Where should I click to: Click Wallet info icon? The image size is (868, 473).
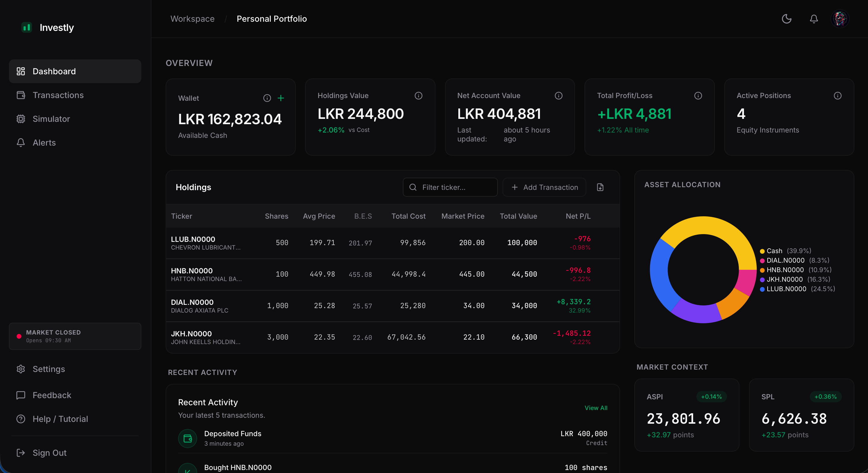(x=267, y=98)
